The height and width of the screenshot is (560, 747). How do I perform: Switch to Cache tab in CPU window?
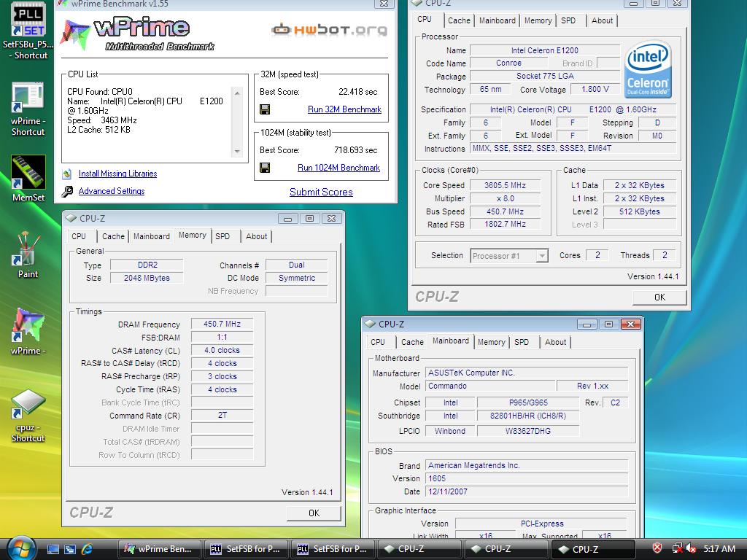459,20
